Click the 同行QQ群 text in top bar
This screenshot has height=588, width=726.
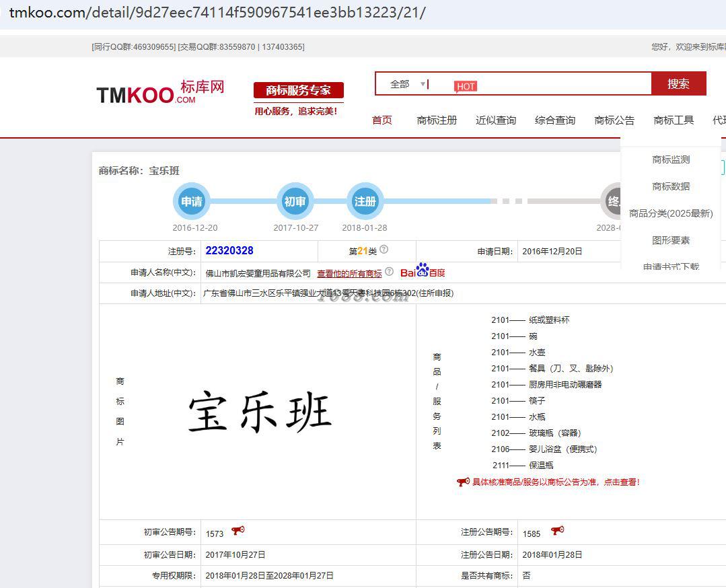pyautogui.click(x=134, y=47)
